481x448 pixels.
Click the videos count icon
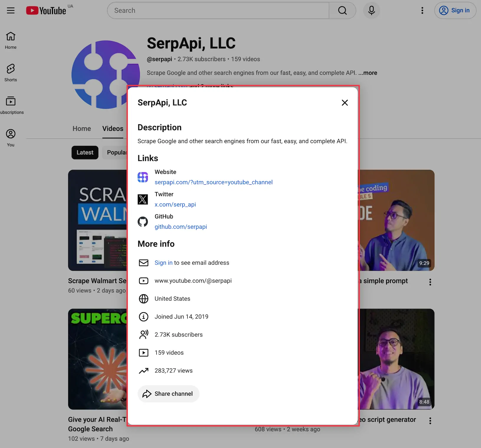tap(144, 353)
